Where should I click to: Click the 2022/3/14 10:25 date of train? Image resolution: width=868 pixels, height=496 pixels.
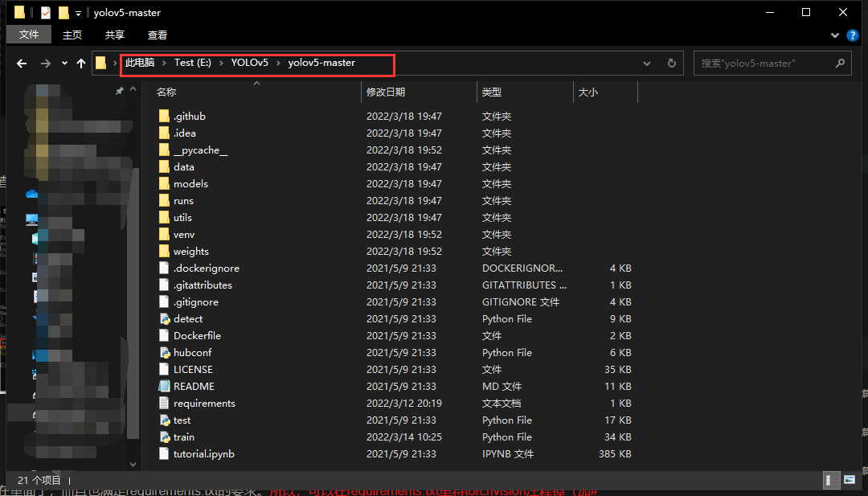tap(404, 437)
